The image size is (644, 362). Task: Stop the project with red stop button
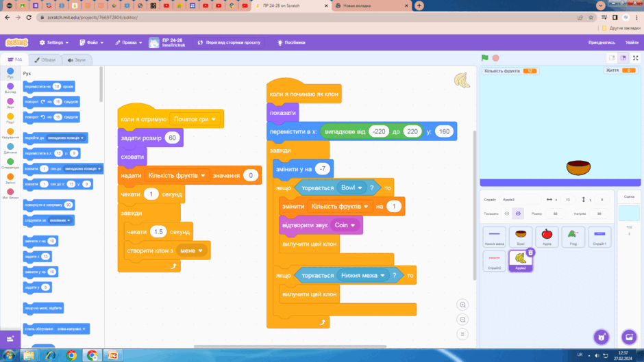click(496, 58)
